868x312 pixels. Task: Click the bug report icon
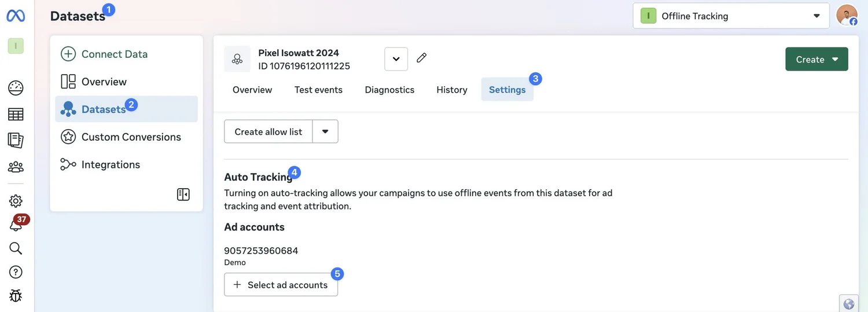pyautogui.click(x=16, y=296)
